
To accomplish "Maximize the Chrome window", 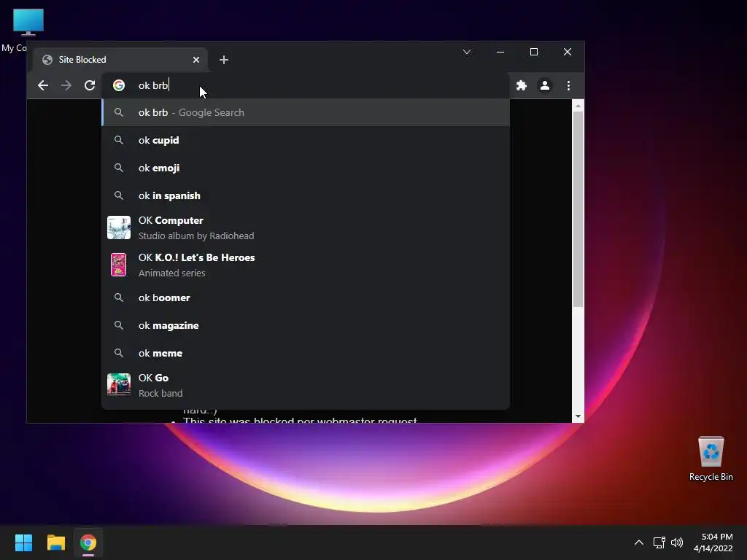I will tap(534, 52).
